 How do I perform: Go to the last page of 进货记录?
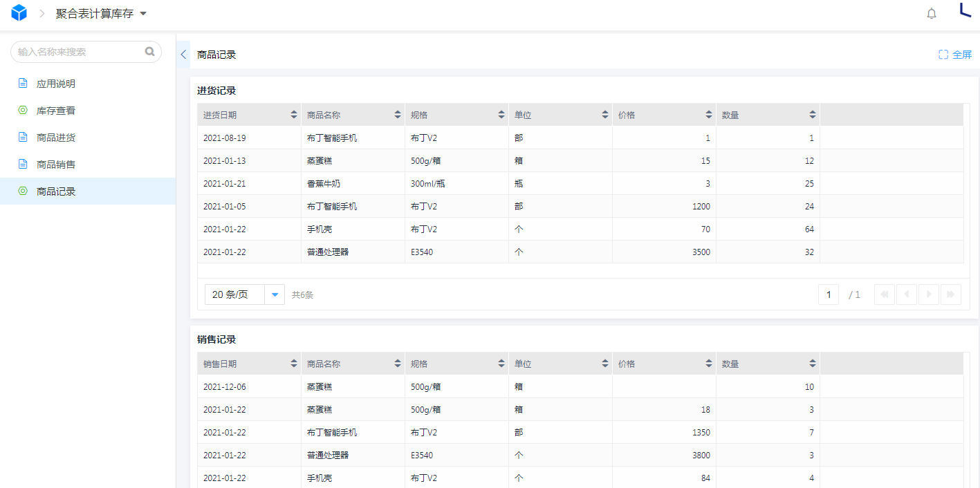950,294
